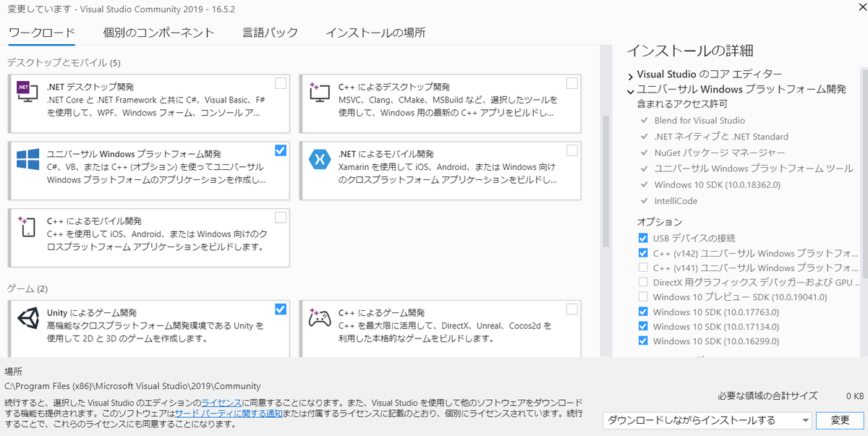Uncheck Windows 10 SDK (10.0.17134.0)

tap(643, 326)
